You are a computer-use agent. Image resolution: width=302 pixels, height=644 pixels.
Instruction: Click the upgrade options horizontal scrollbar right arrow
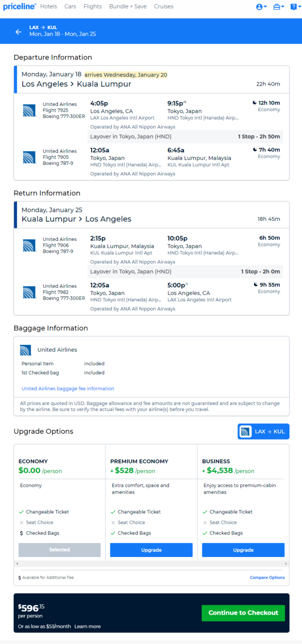pyautogui.click(x=286, y=563)
